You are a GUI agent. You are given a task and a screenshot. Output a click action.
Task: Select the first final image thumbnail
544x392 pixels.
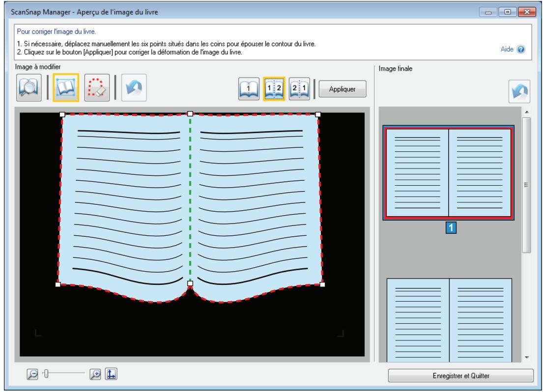click(449, 173)
